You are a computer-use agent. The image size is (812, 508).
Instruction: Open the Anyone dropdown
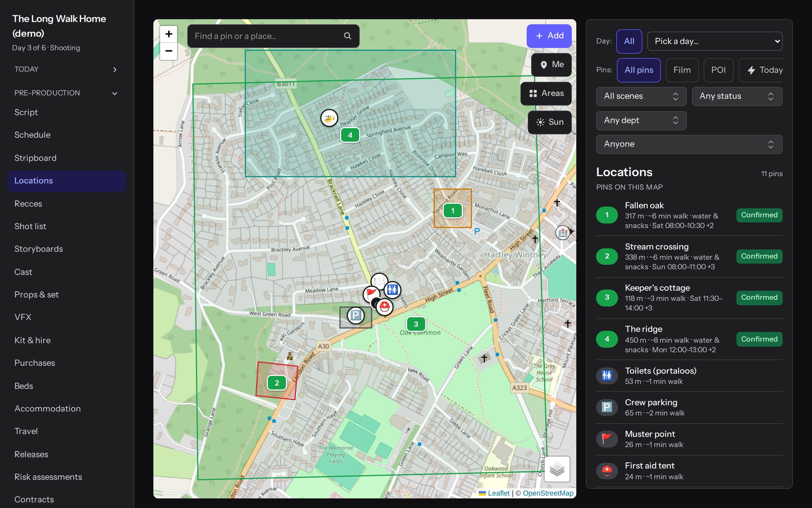pyautogui.click(x=689, y=144)
